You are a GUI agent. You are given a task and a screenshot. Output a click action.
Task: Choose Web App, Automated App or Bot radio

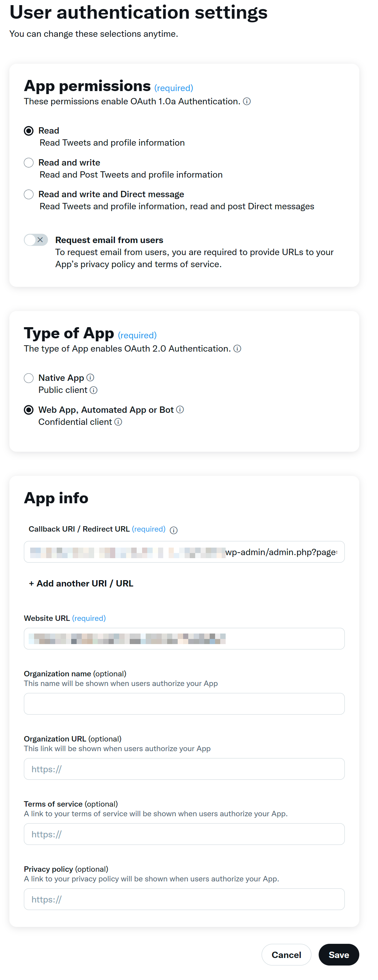point(29,410)
